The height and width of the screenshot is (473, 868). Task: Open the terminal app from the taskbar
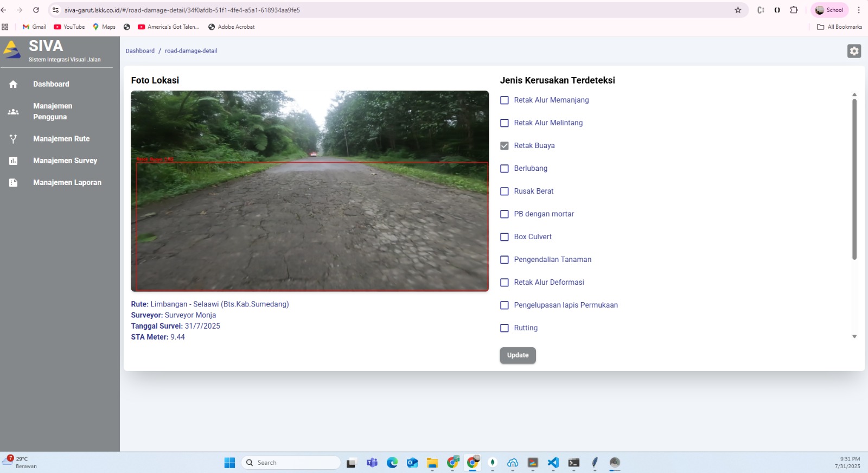[x=573, y=463]
